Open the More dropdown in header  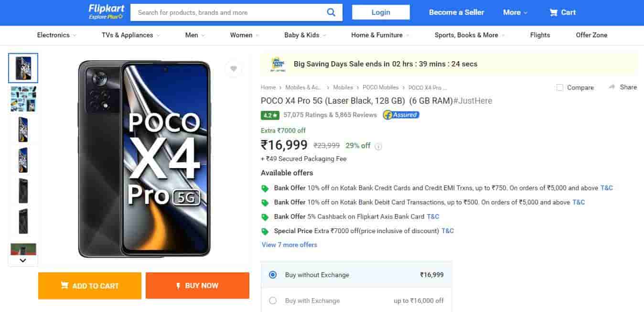click(x=515, y=12)
